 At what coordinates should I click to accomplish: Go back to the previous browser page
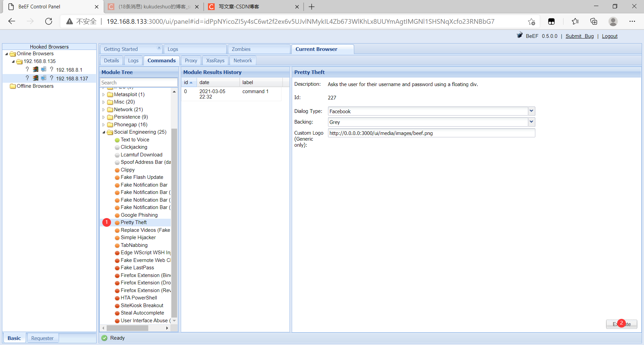(12, 21)
